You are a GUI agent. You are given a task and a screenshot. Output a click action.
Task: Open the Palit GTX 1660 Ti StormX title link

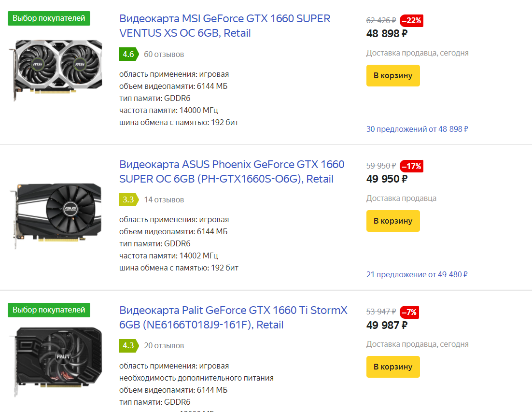233,317
